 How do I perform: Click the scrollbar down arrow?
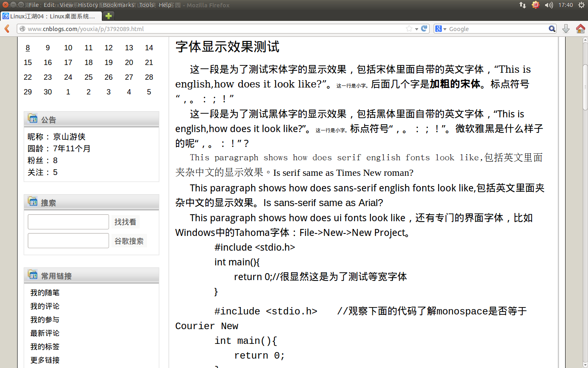point(585,365)
